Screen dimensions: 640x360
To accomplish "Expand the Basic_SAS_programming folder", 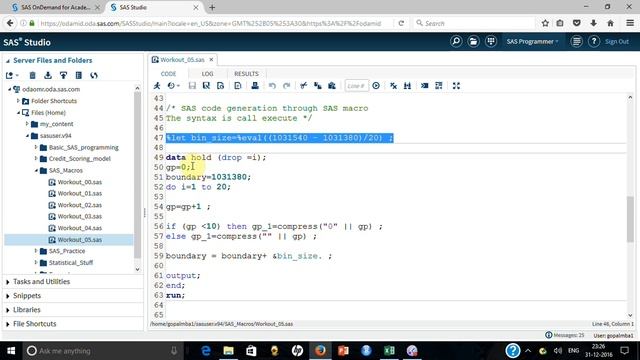I will pos(36,147).
